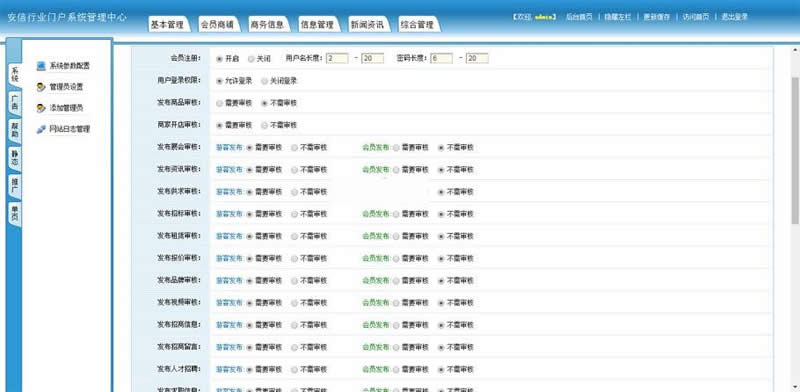Image resolution: width=800 pixels, height=392 pixels.
Task: Click the vertical scrollbar thumb
Action: coord(795,151)
